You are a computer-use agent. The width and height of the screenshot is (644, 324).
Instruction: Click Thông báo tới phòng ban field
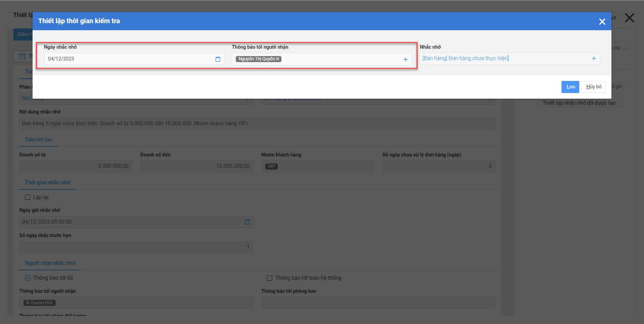(x=378, y=303)
